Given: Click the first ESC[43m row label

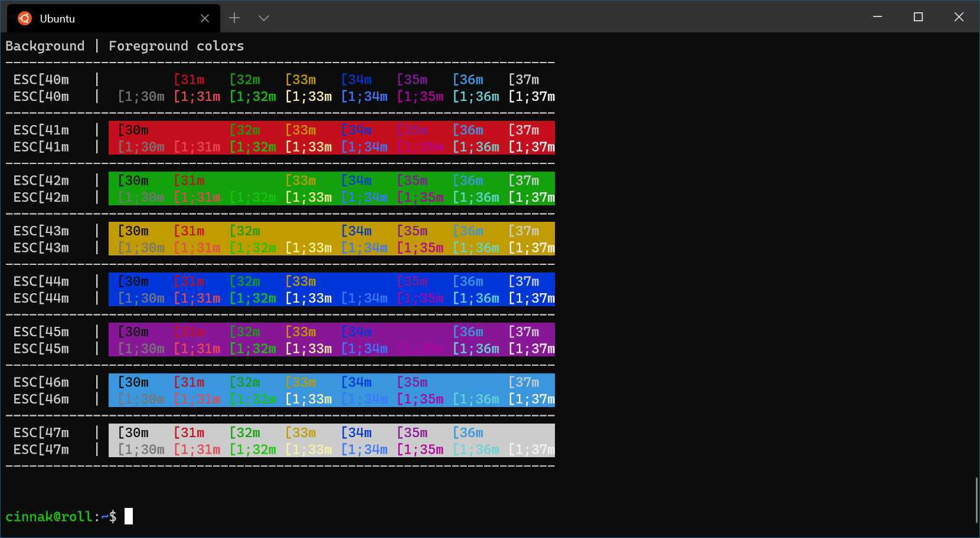Looking at the screenshot, I should 41,231.
